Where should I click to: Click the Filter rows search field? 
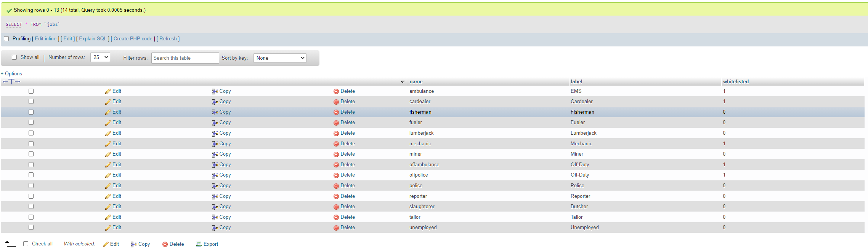point(185,58)
